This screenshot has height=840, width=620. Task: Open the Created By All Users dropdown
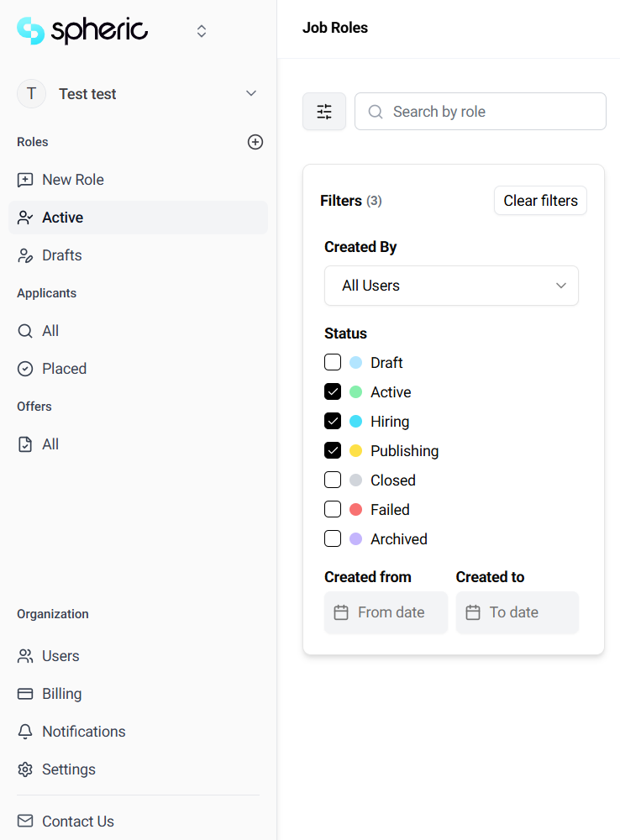(451, 286)
